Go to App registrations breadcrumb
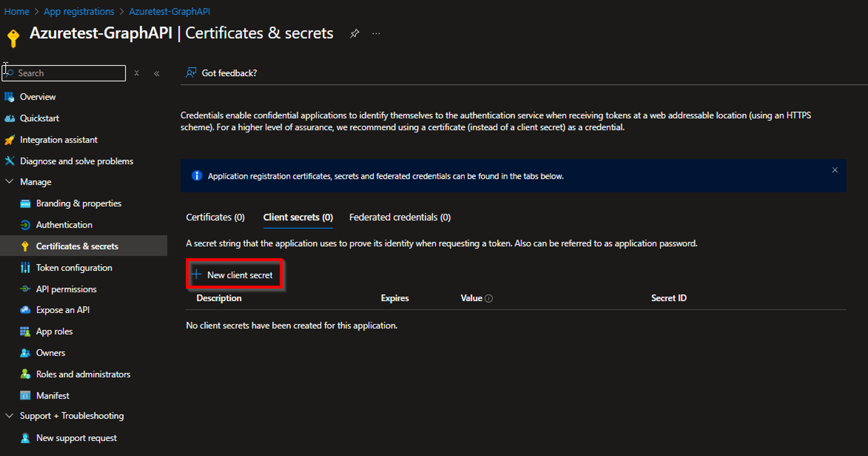 click(79, 11)
